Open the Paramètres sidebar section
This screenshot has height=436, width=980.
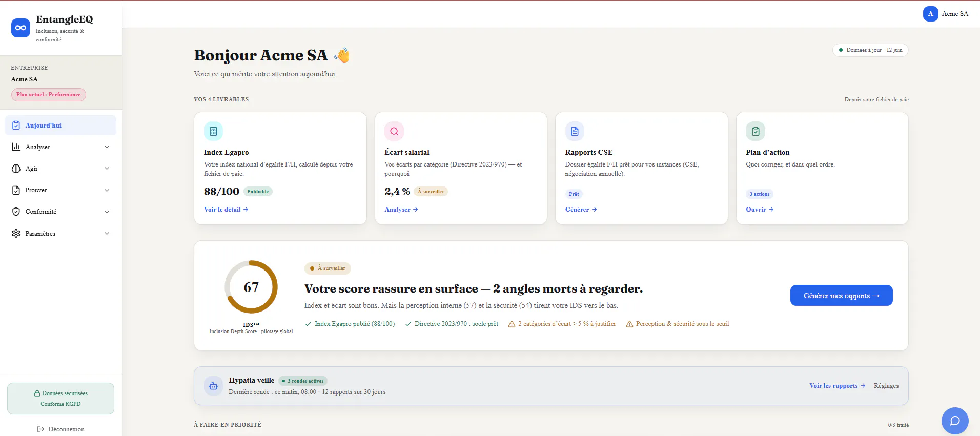pyautogui.click(x=60, y=234)
